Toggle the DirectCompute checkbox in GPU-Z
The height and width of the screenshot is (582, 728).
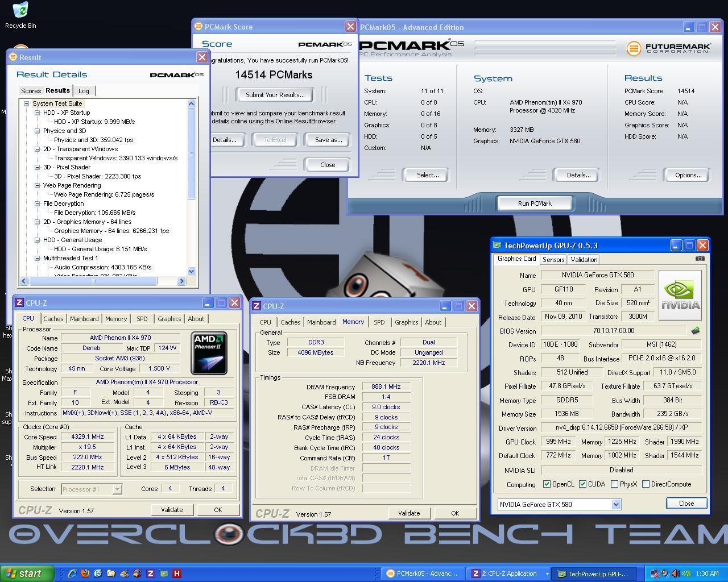(x=646, y=484)
